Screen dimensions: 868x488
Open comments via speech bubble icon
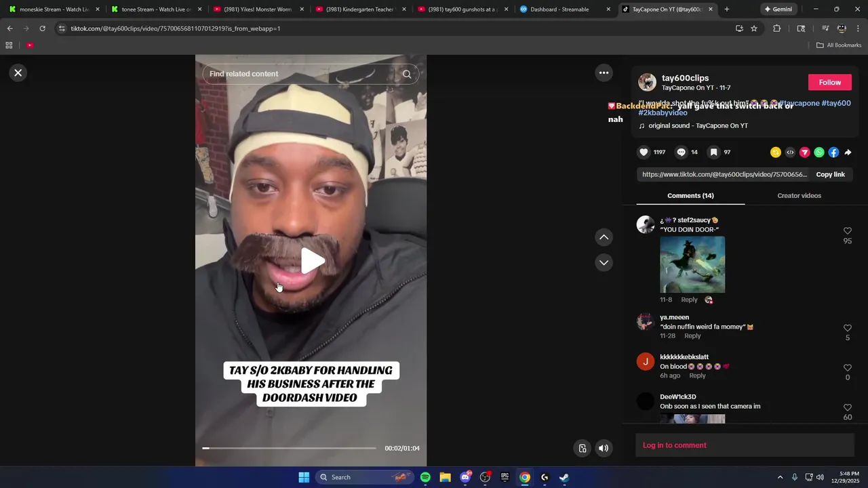[682, 152]
